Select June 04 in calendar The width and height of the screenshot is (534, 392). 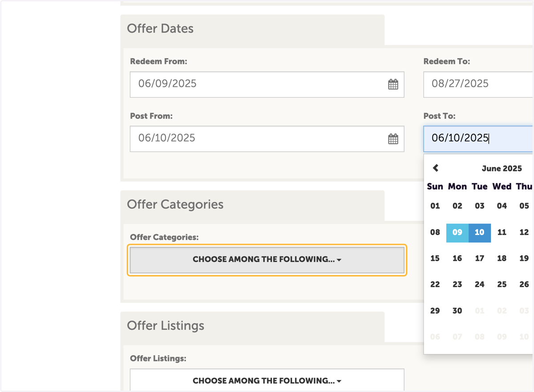(x=502, y=206)
